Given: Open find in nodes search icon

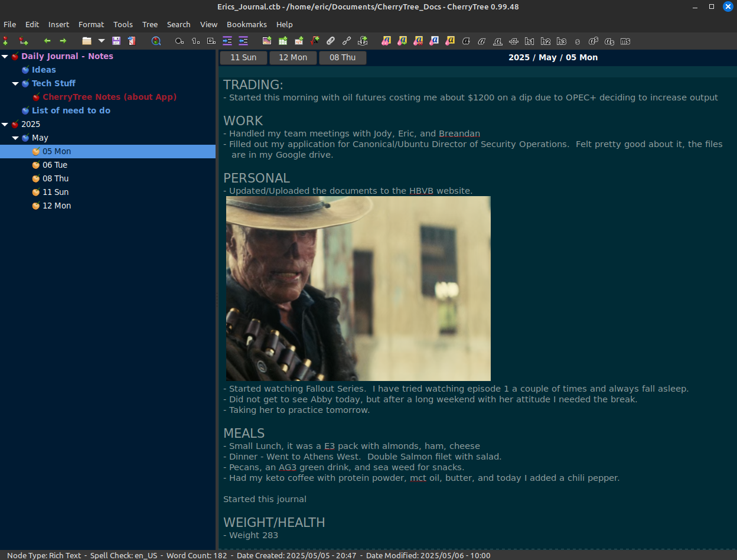Looking at the screenshot, I should coord(156,41).
